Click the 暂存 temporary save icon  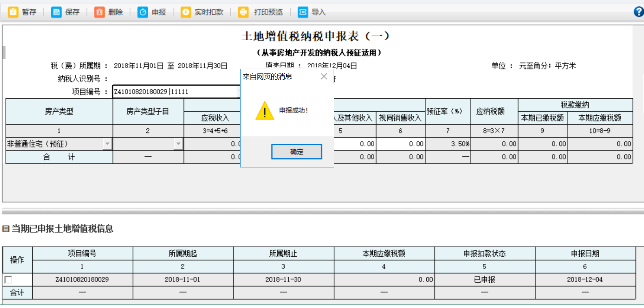pos(13,12)
